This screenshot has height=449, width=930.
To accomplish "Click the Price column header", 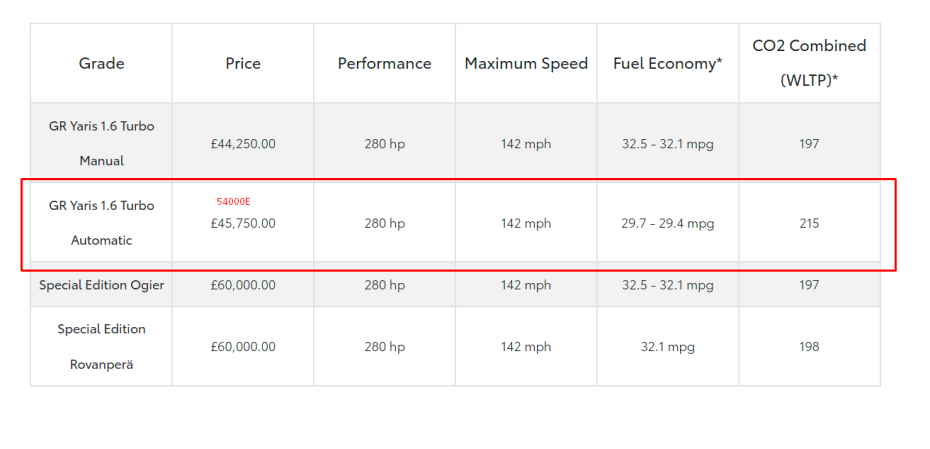I will (243, 63).
